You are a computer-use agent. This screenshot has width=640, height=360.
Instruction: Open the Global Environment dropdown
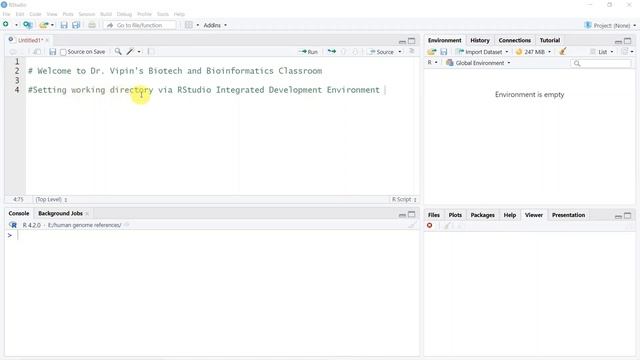pyautogui.click(x=478, y=63)
